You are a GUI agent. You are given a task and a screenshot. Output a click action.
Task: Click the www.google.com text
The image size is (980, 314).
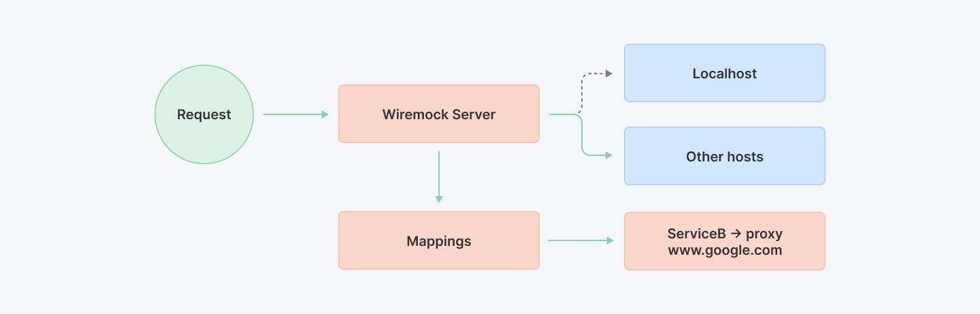[x=725, y=250]
